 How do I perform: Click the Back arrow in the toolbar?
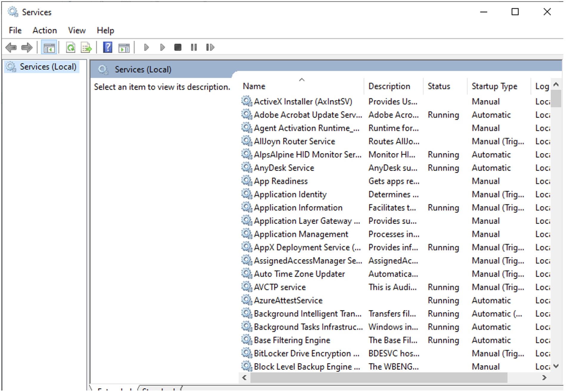point(11,47)
